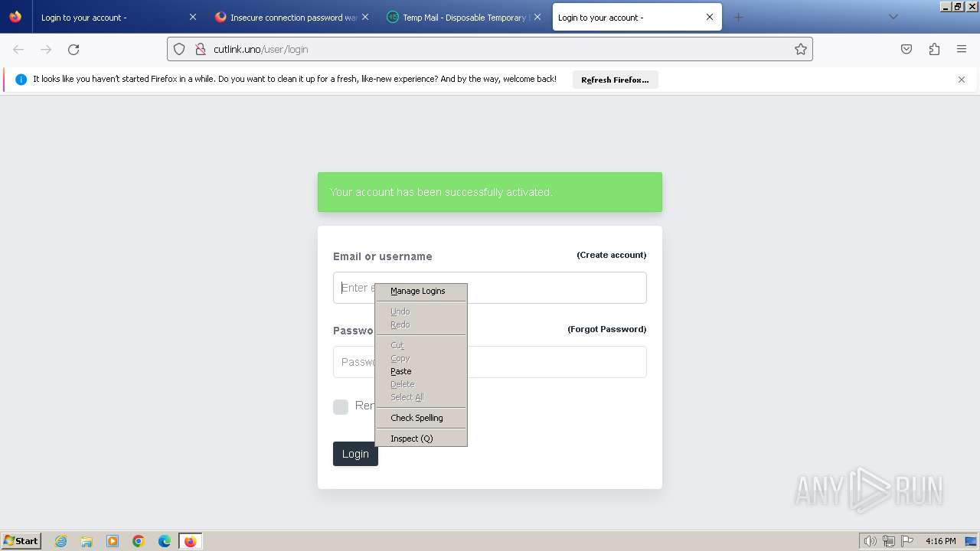This screenshot has height=551, width=980.
Task: Dismiss the Refresh Firefox notification bar
Action: [x=962, y=80]
